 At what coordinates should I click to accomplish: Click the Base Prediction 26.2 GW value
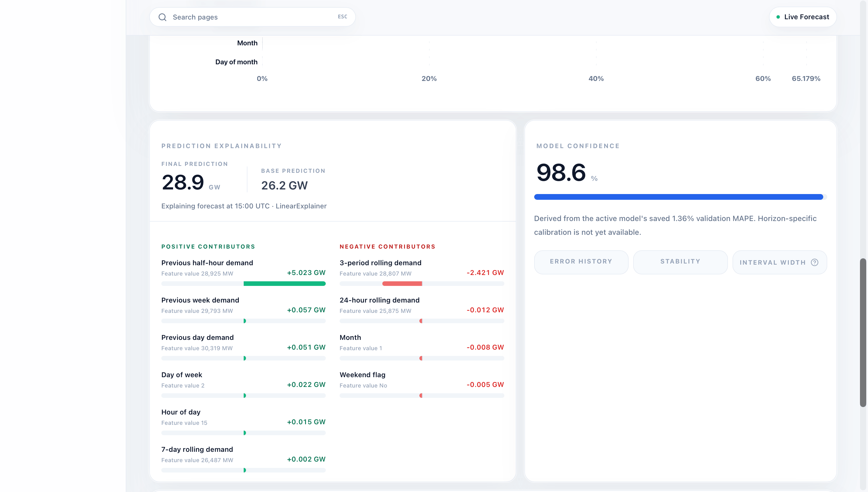tap(284, 185)
